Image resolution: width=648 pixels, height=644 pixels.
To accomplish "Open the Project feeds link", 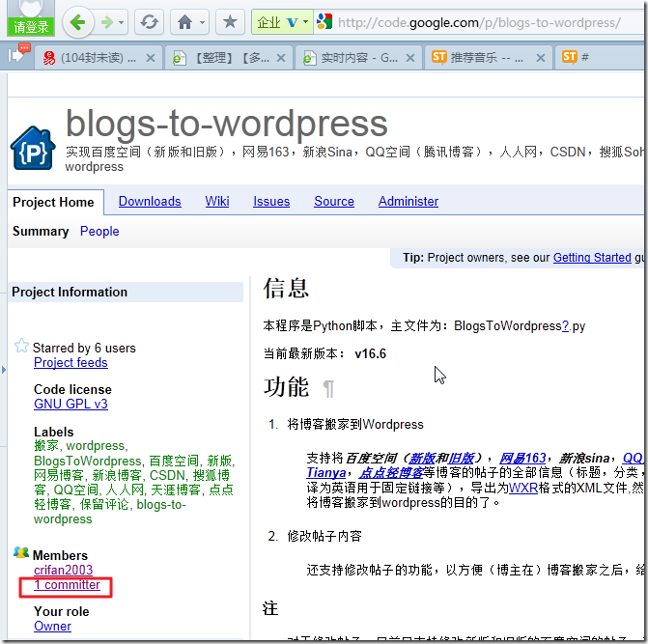I will [70, 363].
